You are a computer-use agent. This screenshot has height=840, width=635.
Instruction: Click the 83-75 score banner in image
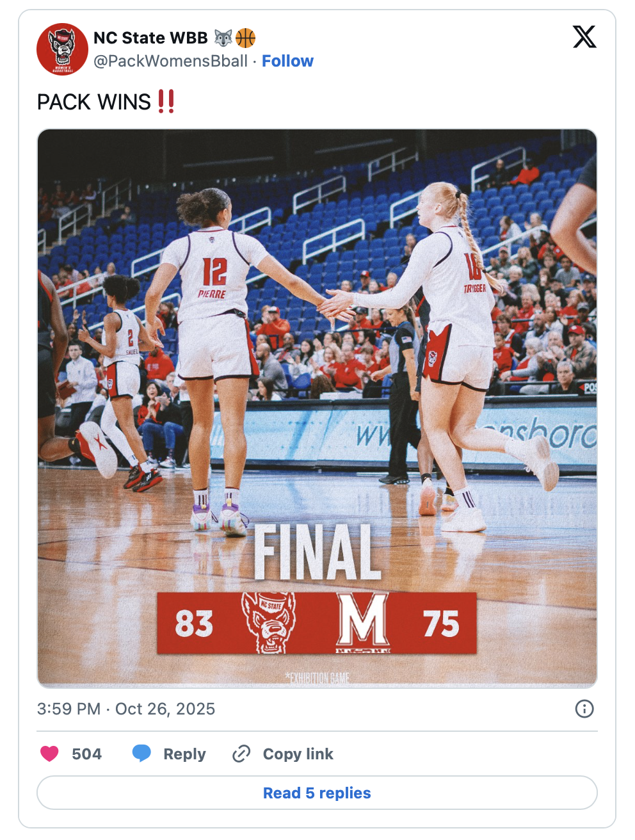tap(317, 623)
